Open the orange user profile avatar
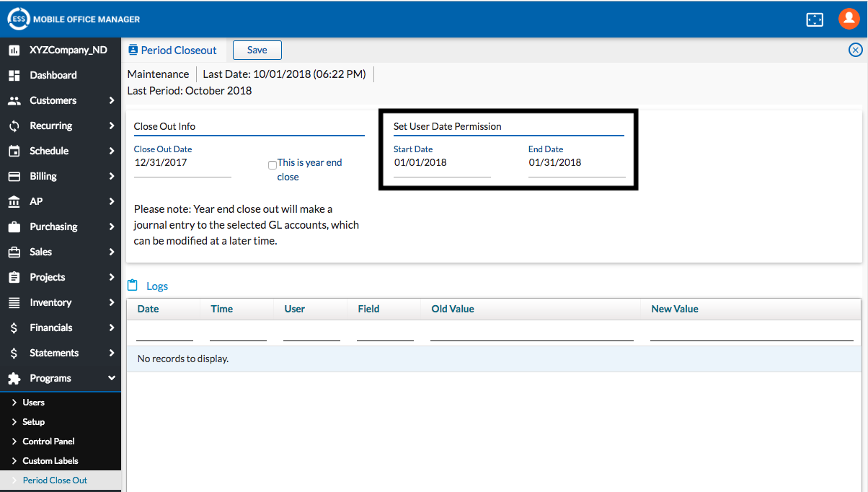This screenshot has height=492, width=868. point(849,19)
